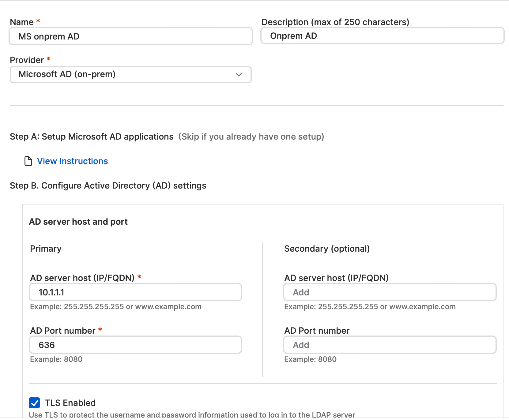Viewport: 509px width, 420px height.
Task: Click the Primary section label
Action: 46,249
